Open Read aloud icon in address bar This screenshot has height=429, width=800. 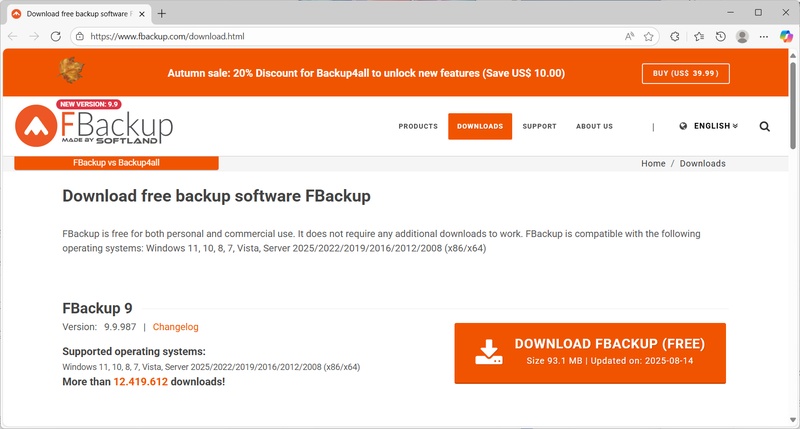[x=630, y=36]
